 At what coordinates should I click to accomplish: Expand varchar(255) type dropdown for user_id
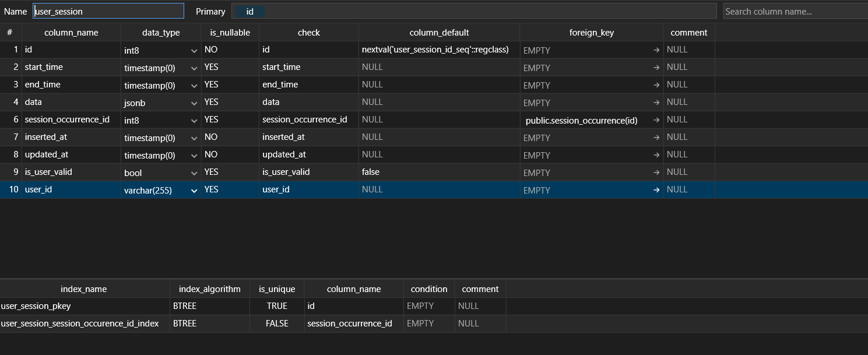(194, 191)
